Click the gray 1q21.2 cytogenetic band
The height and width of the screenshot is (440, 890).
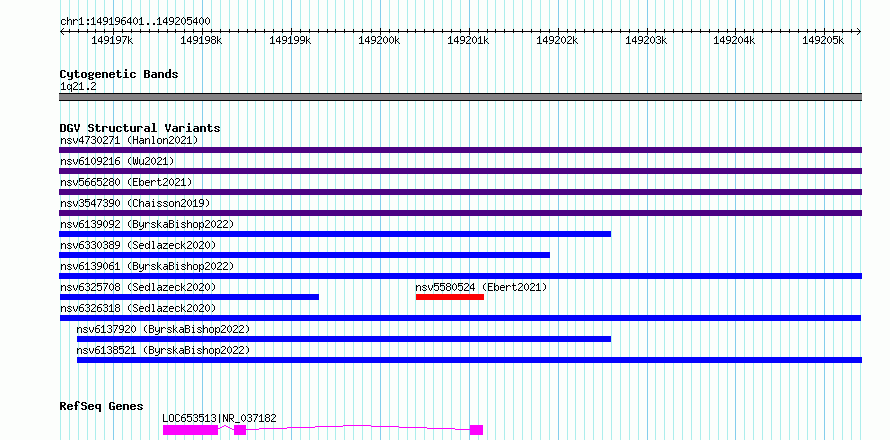(460, 97)
